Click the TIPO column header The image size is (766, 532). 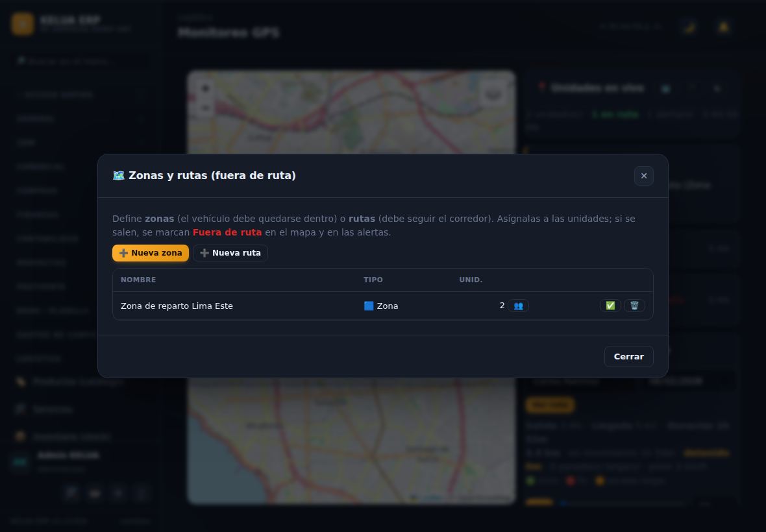(373, 280)
